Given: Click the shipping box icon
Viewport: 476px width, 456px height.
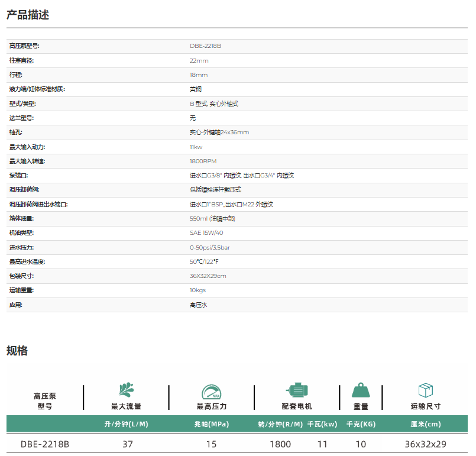Looking at the screenshot, I should [425, 390].
